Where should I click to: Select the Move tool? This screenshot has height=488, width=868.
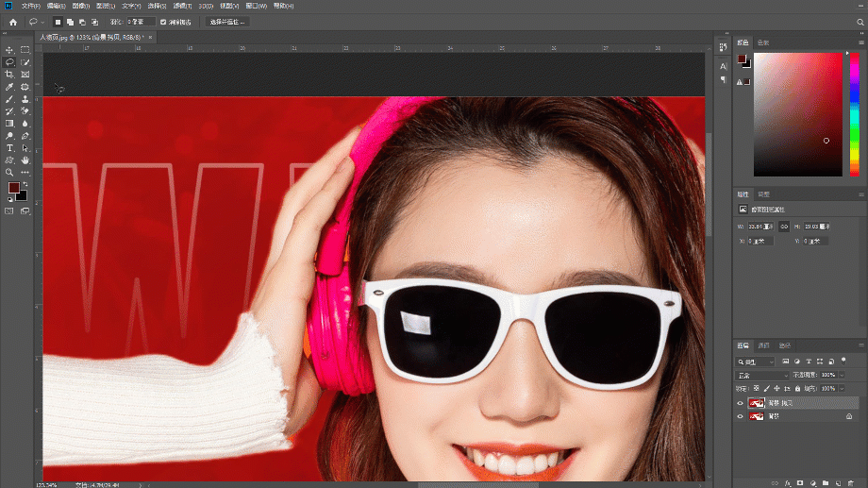tap(9, 50)
